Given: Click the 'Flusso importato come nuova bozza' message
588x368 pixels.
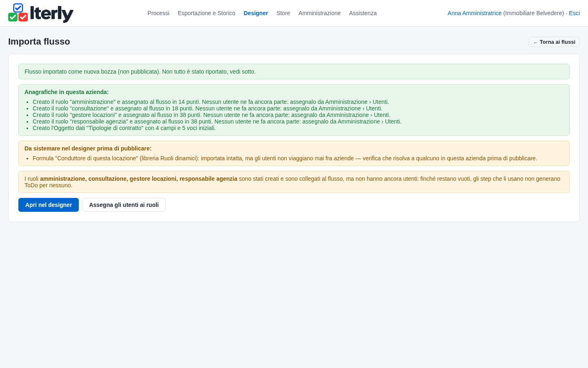Looking at the screenshot, I should click(x=294, y=72).
